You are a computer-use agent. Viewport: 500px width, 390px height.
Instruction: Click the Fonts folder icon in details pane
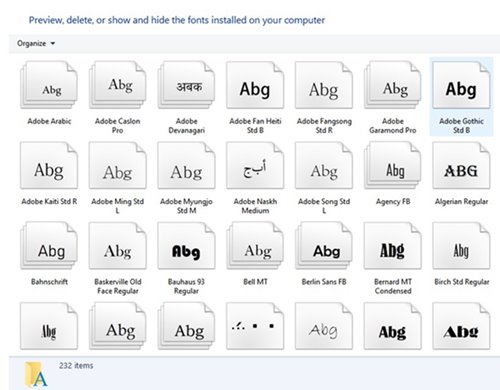click(x=36, y=375)
